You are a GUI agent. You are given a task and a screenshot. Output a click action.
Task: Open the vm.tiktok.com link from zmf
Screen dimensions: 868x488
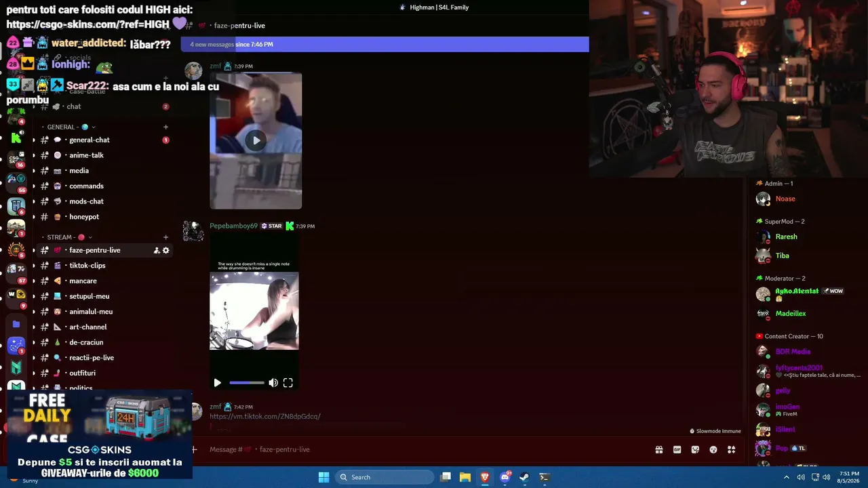[265, 416]
